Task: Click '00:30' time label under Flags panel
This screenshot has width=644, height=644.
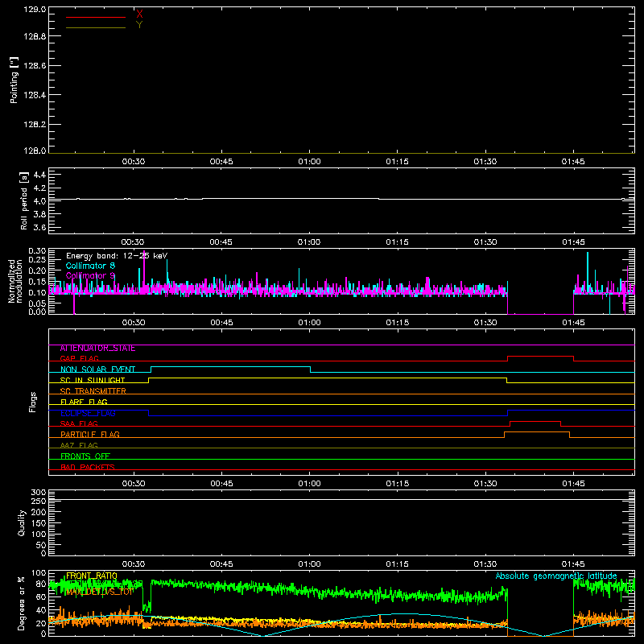Action: tap(134, 484)
